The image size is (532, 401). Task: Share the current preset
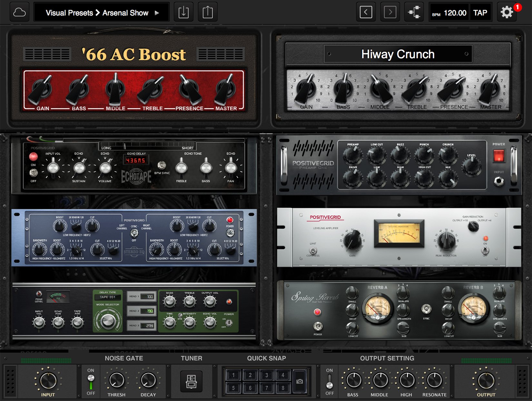(208, 12)
